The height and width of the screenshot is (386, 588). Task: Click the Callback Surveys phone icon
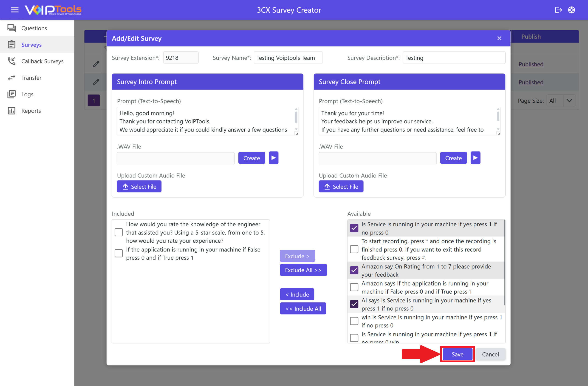point(12,61)
